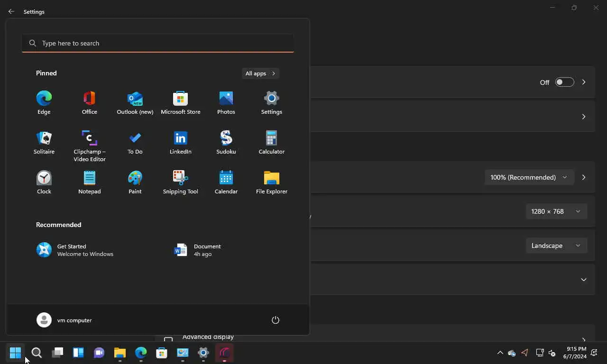Focus the Type here to search box
The height and width of the screenshot is (364, 607).
pyautogui.click(x=157, y=43)
